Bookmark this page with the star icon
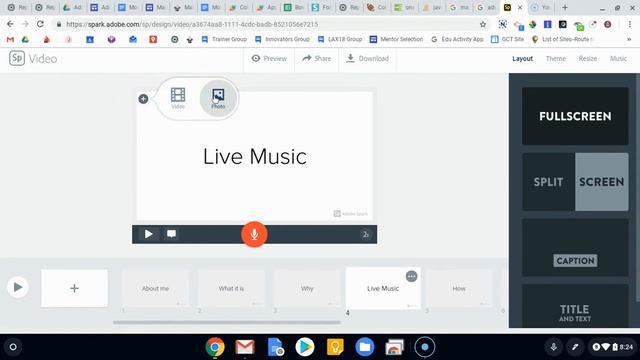The image size is (640, 360). point(483,24)
